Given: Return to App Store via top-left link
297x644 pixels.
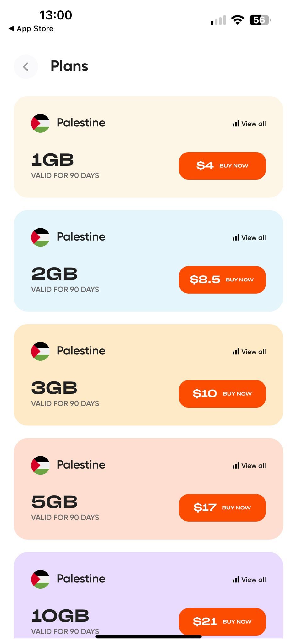Looking at the screenshot, I should point(31,29).
